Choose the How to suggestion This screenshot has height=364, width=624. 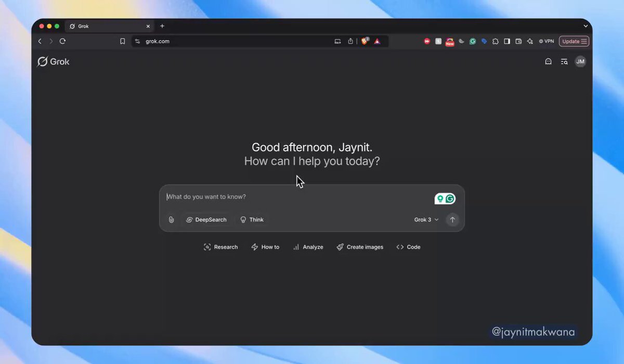[x=265, y=247]
